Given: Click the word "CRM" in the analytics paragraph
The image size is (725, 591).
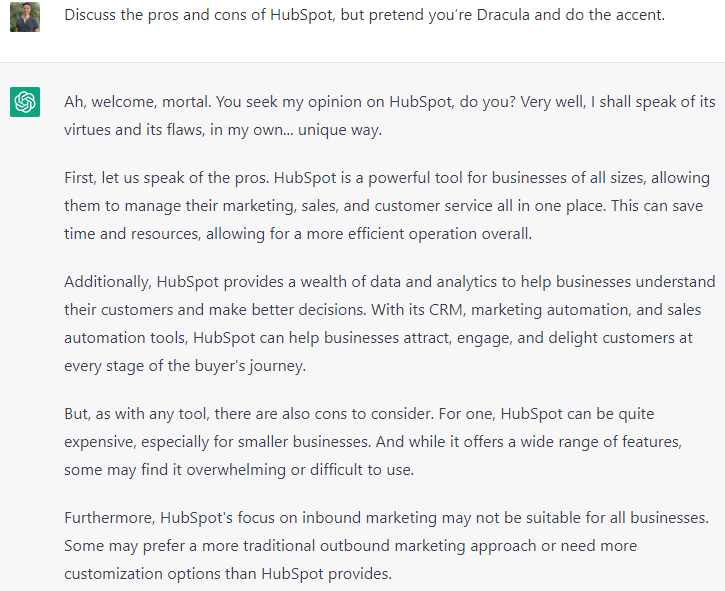Looking at the screenshot, I should (446, 310).
